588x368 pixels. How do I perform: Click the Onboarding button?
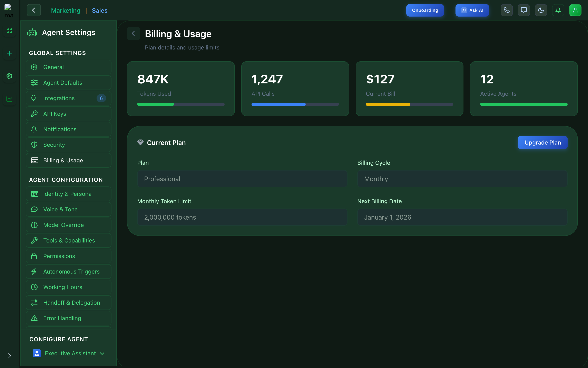tap(425, 10)
